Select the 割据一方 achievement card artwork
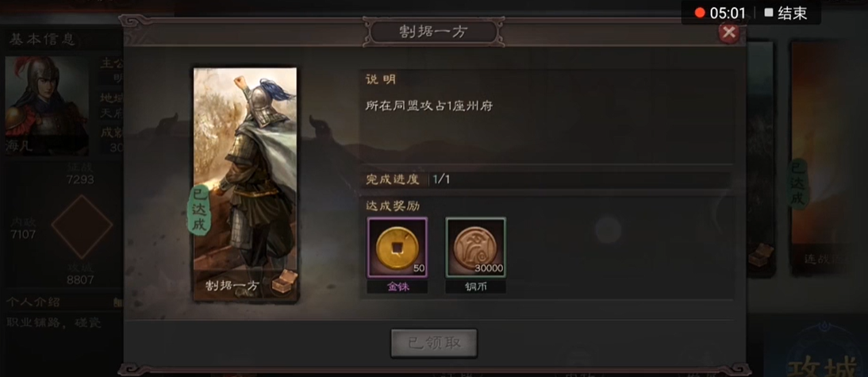The image size is (868, 377). (x=245, y=185)
